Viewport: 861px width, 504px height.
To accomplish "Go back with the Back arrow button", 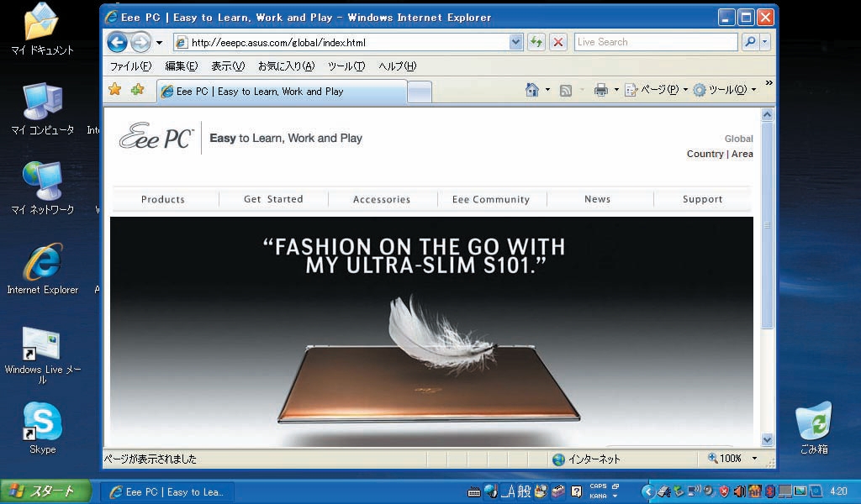I will click(117, 42).
